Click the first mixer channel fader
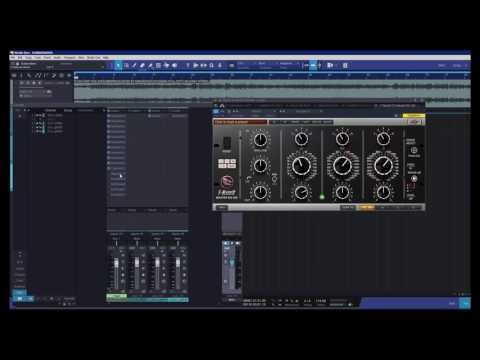Image resolution: width=480 pixels, height=360 pixels. (x=116, y=264)
